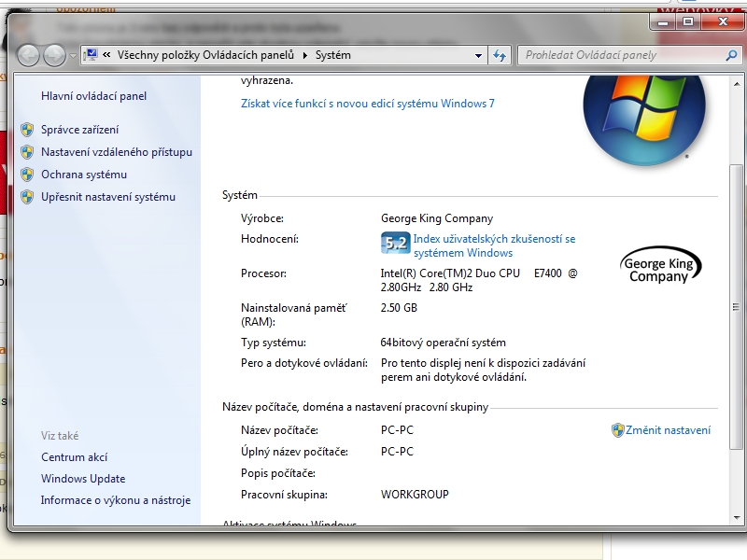Image resolution: width=747 pixels, height=560 pixels.
Task: Open Ochrana systému settings
Action: [x=84, y=175]
